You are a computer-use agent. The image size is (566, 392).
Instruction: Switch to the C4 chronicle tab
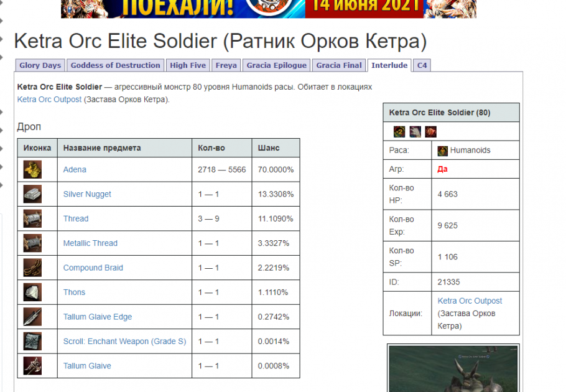[x=422, y=65]
